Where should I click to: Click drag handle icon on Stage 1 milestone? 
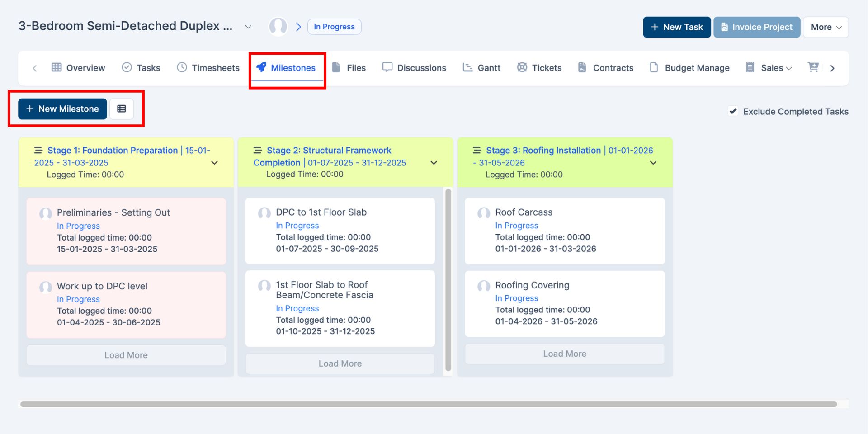[x=39, y=151]
